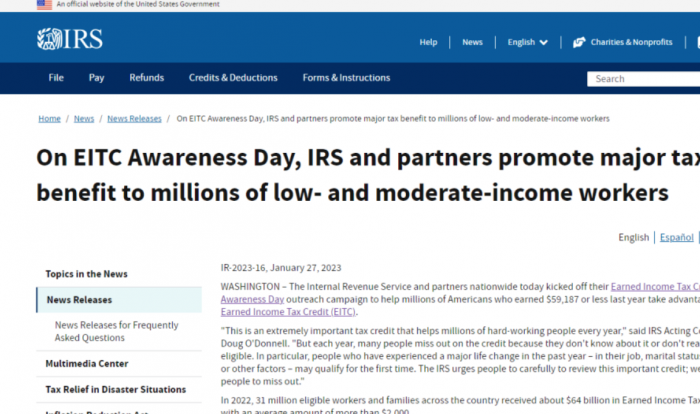
Task: Click the article headline On EITC Awareness Day
Action: coord(368,175)
